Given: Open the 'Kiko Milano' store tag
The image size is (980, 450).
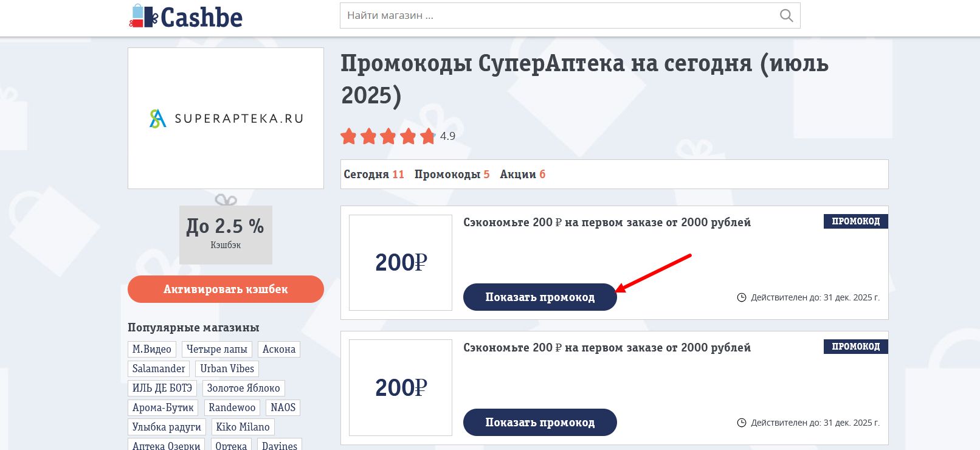Looking at the screenshot, I should (243, 427).
